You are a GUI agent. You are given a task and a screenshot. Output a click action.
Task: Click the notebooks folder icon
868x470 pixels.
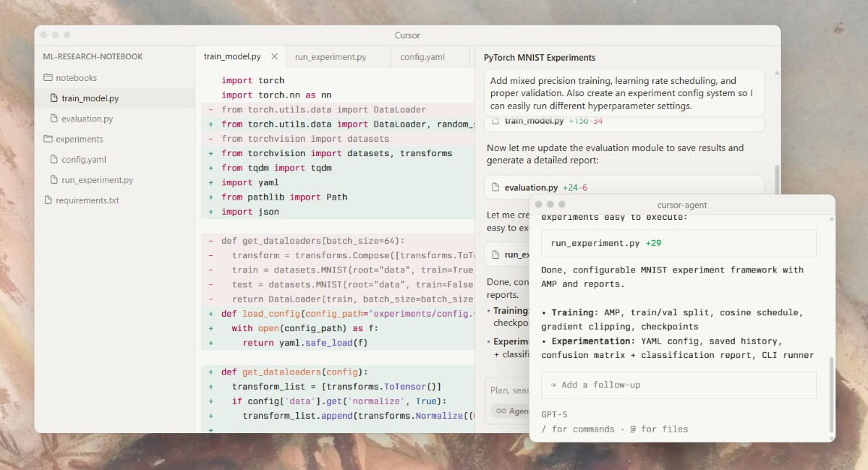(48, 77)
